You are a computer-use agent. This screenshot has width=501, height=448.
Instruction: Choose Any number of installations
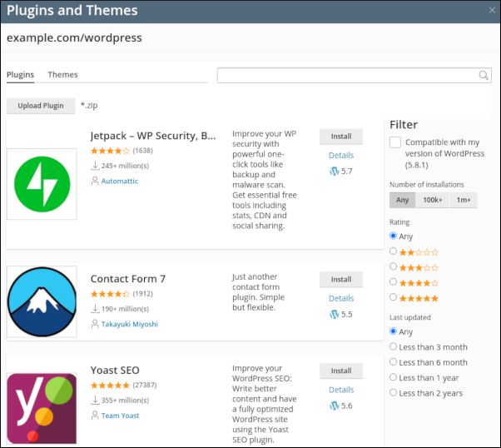(402, 200)
